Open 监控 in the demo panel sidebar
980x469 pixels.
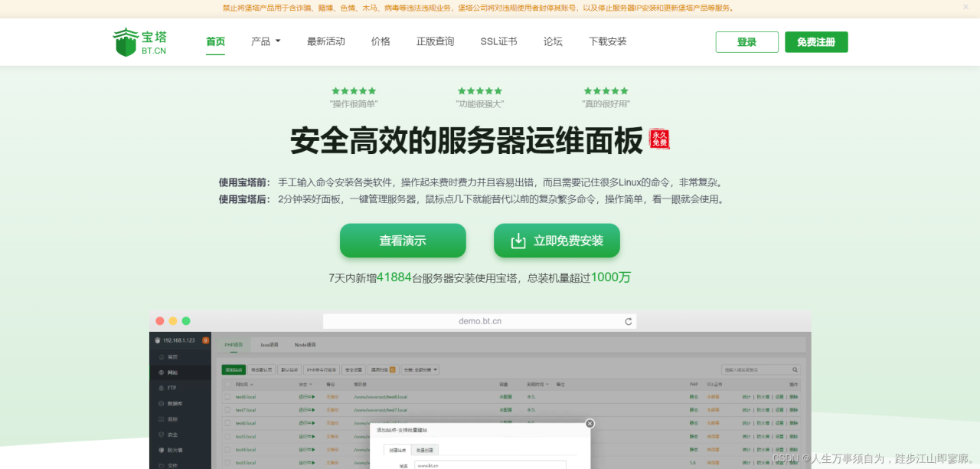tap(180, 419)
